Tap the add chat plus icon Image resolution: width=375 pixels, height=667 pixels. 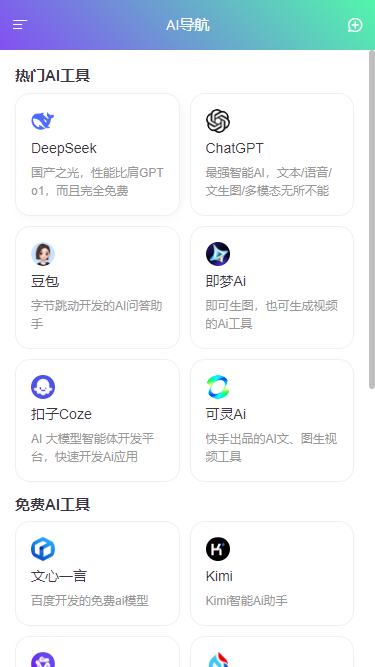click(x=355, y=25)
